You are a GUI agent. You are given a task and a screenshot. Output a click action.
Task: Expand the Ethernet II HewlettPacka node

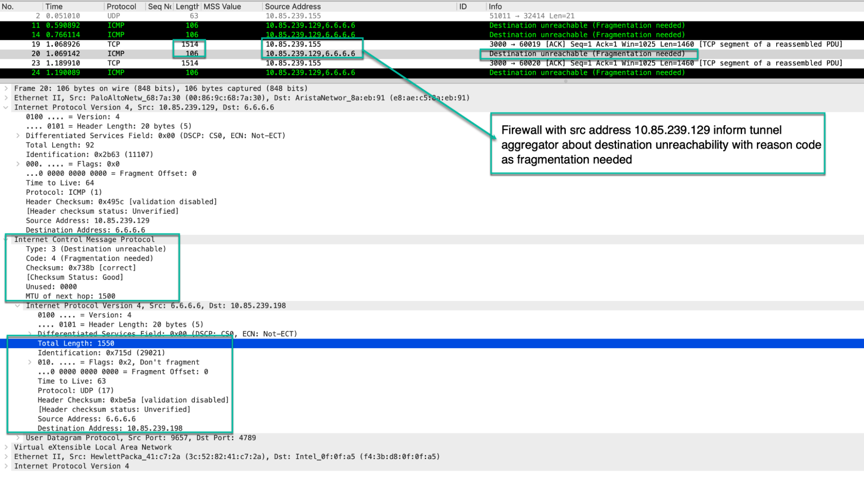6,456
